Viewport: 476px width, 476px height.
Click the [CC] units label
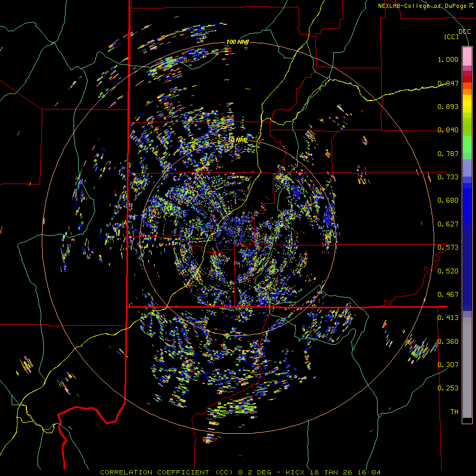[452, 36]
